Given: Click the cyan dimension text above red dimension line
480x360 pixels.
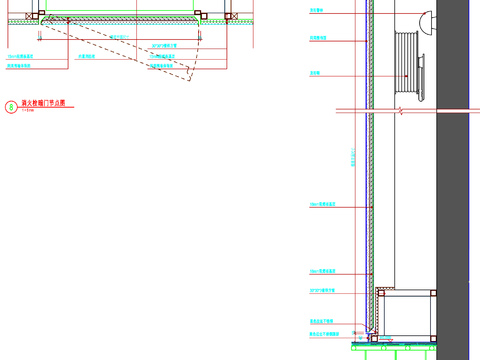Looking at the screenshot, I should (119, 37).
